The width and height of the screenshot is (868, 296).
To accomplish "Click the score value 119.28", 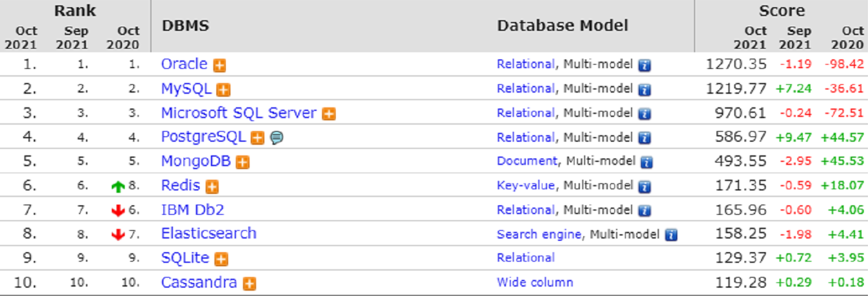I will pos(741,282).
